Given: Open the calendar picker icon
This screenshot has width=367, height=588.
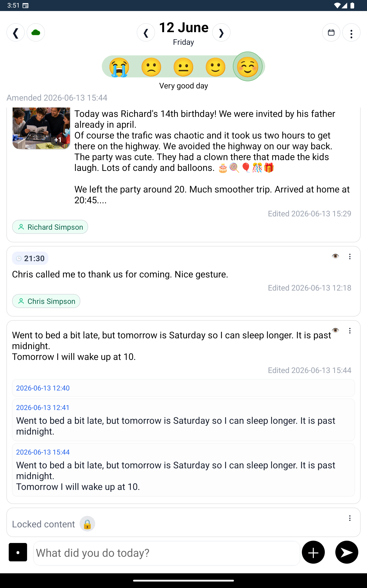Looking at the screenshot, I should (331, 33).
